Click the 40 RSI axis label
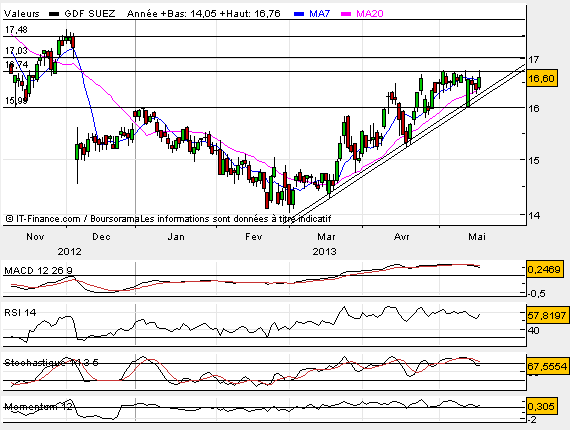 tap(534, 331)
